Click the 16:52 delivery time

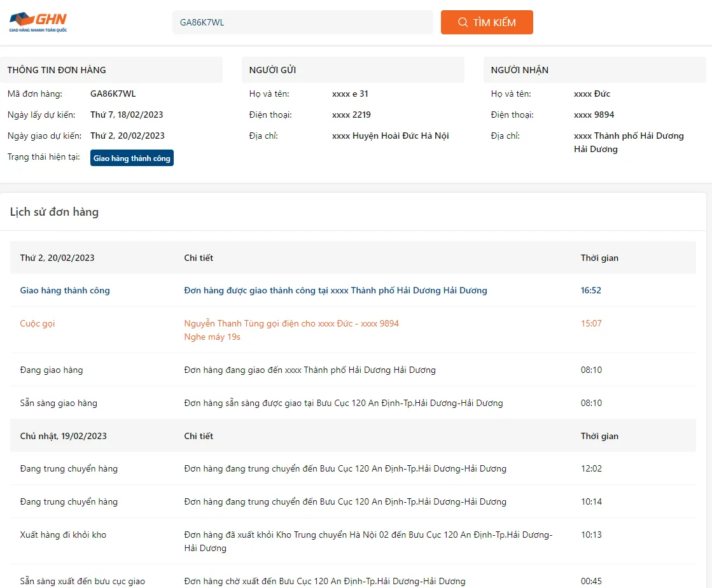590,291
